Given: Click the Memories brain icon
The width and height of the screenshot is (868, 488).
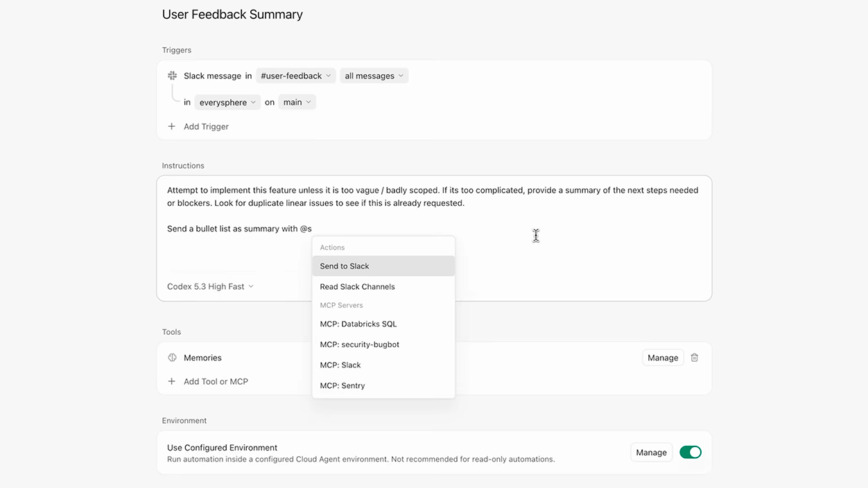Looking at the screenshot, I should pos(173,358).
